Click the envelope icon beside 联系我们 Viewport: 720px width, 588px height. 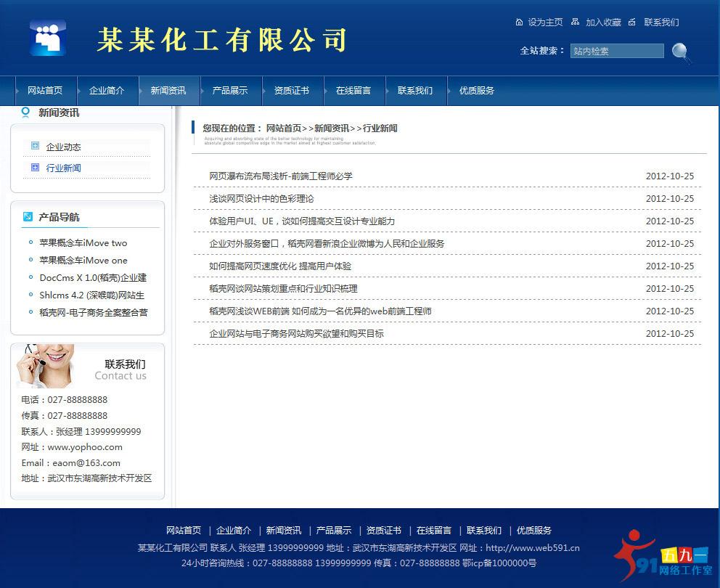633,23
